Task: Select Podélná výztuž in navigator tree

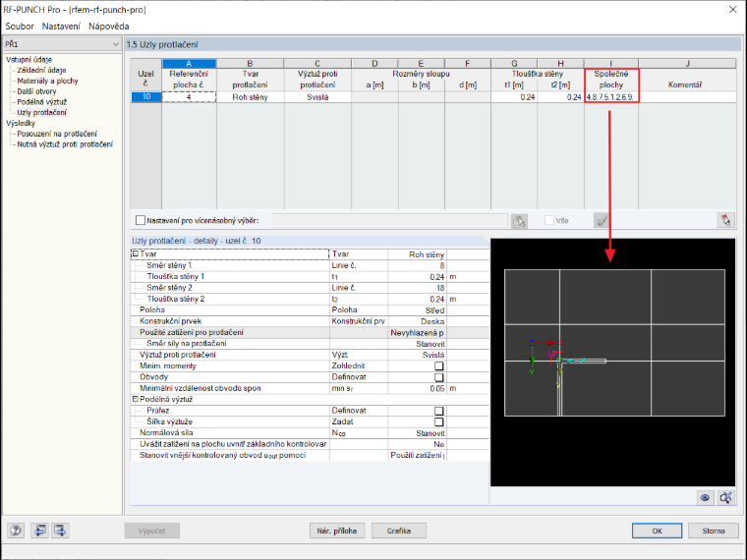Action: pos(42,102)
